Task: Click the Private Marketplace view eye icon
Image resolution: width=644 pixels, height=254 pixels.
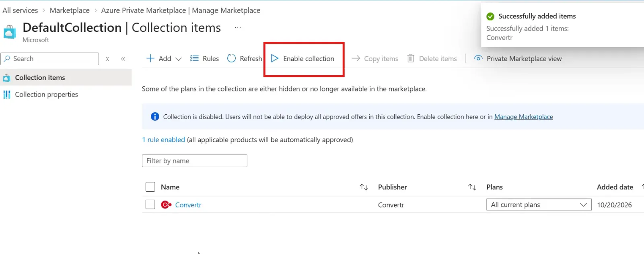Action: tap(478, 58)
